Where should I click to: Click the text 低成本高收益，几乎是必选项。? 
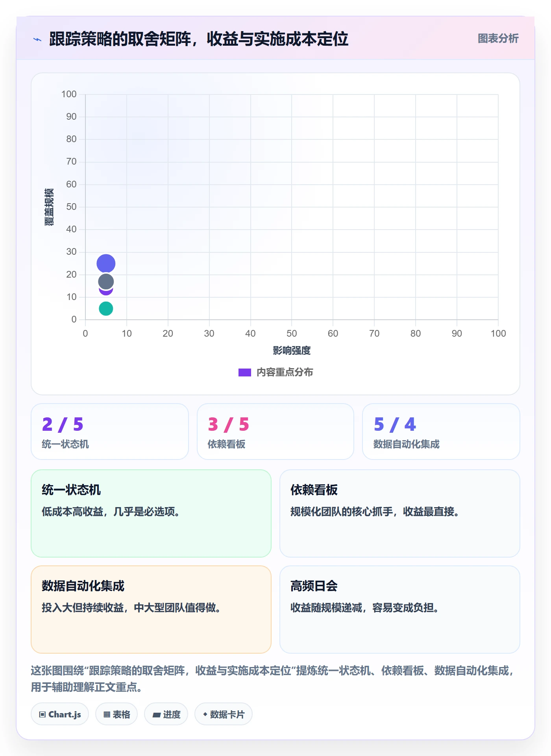coord(111,511)
